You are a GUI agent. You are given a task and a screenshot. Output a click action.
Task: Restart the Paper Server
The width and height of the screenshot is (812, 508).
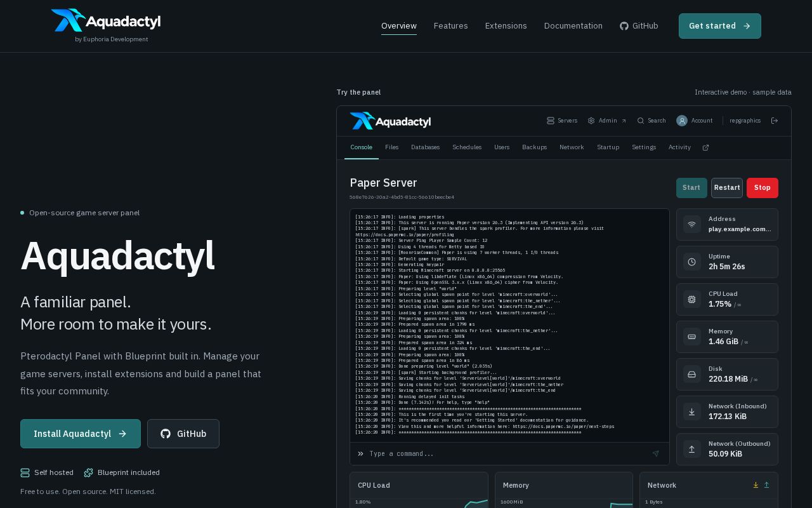[727, 188]
